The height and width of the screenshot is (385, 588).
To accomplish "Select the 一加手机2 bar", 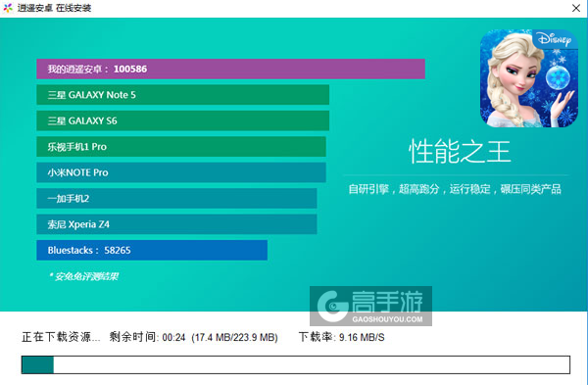I will [176, 198].
